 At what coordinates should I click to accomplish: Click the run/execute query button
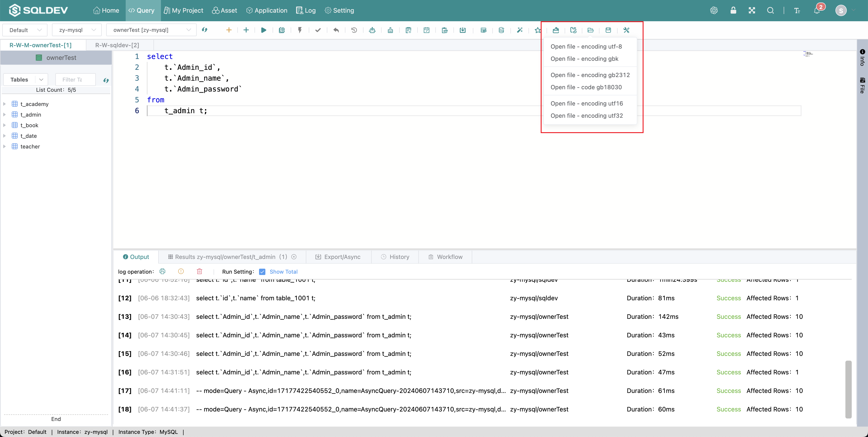(x=264, y=30)
